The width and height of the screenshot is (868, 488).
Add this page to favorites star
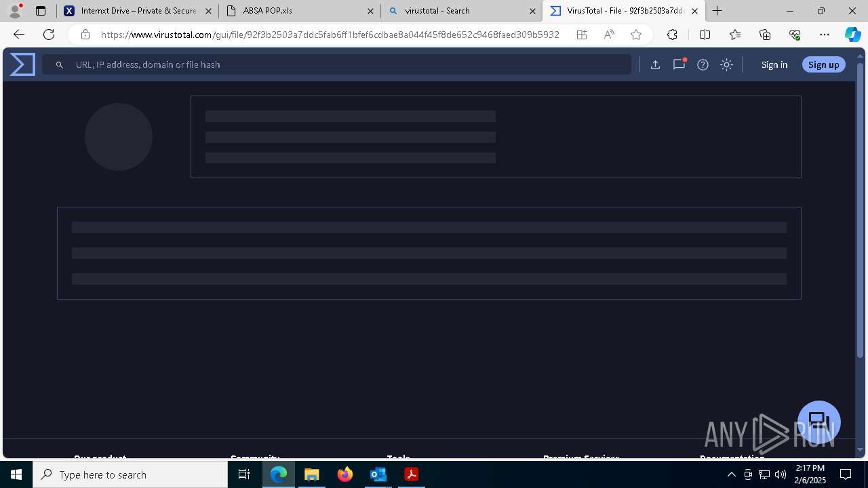pyautogui.click(x=636, y=35)
